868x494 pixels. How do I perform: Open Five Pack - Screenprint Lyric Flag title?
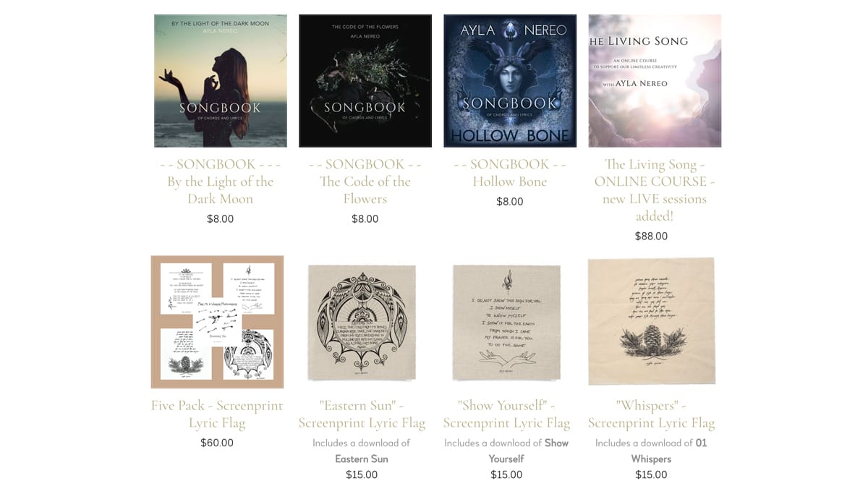point(217,414)
